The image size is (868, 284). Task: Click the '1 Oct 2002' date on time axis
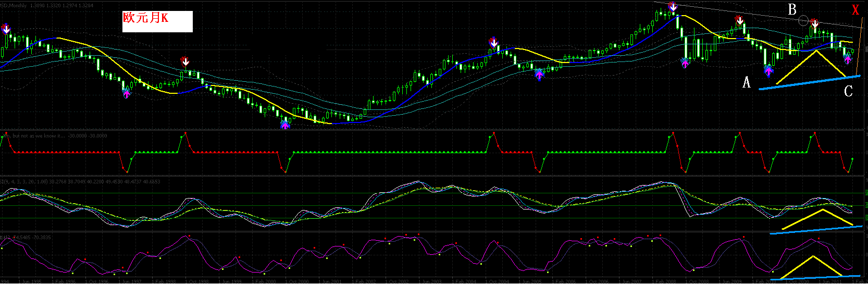pos(398,281)
